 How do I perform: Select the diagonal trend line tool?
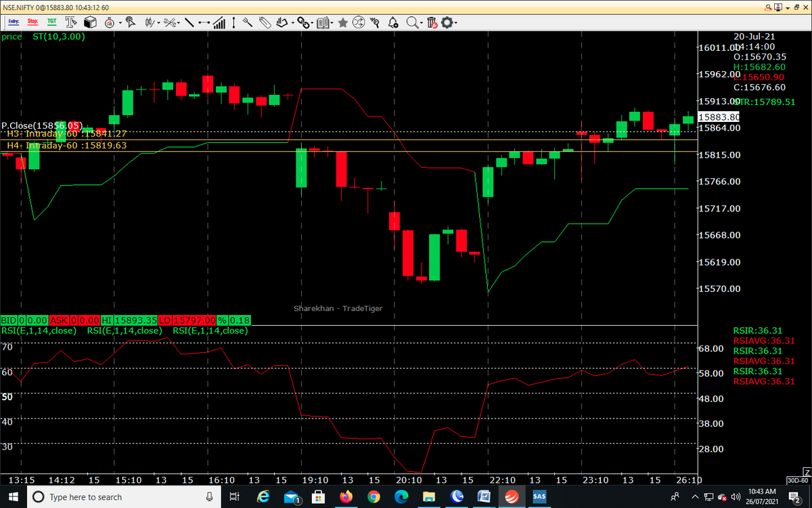pyautogui.click(x=189, y=22)
